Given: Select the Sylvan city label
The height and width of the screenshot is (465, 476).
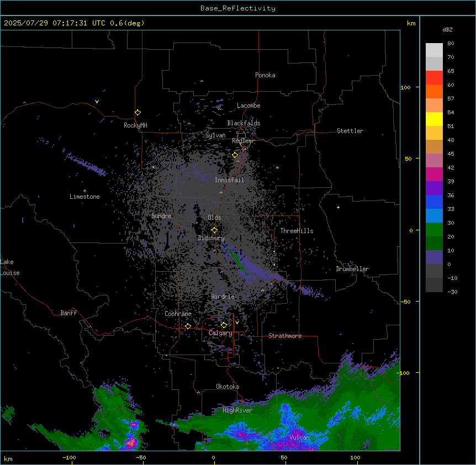Looking at the screenshot, I should coord(215,135).
